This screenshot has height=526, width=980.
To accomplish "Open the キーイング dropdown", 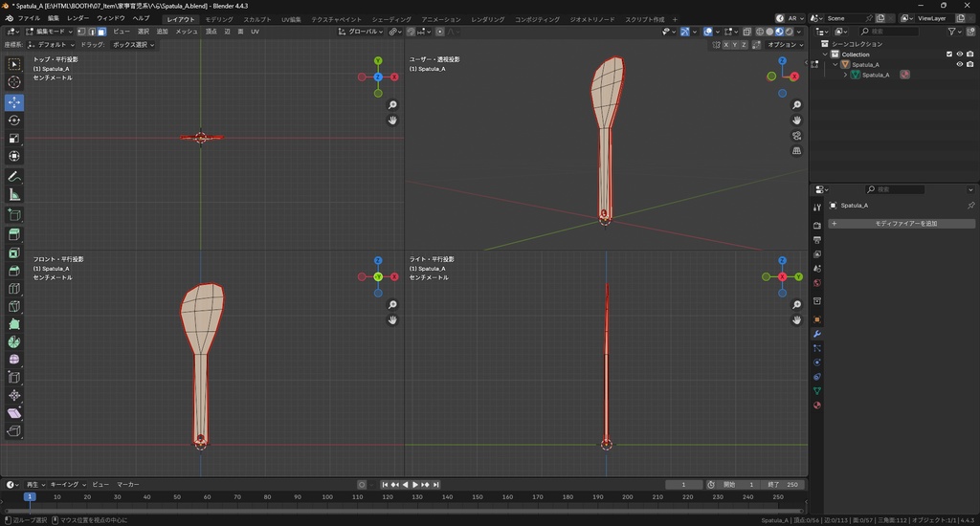I will point(68,485).
